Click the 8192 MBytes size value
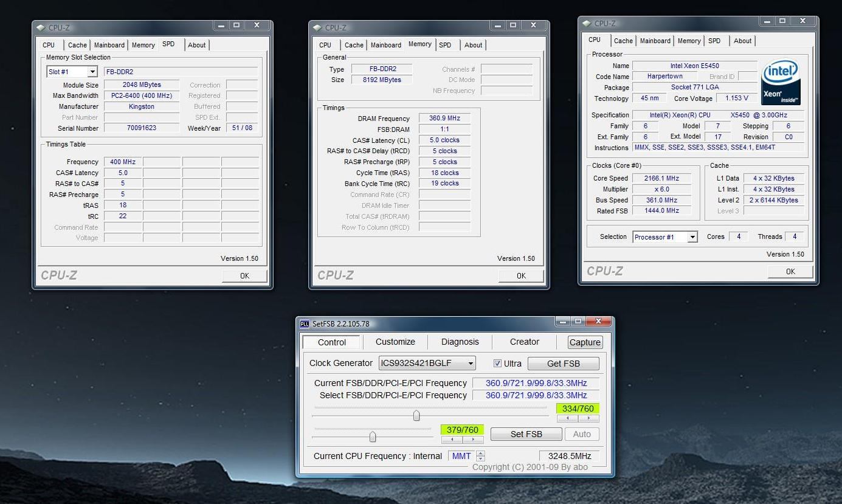 [x=382, y=80]
